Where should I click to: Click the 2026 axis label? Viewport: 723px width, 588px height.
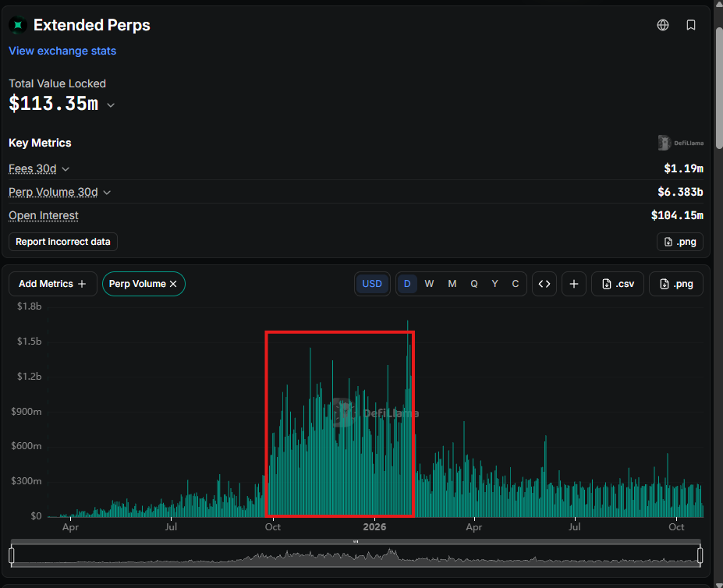pos(374,526)
